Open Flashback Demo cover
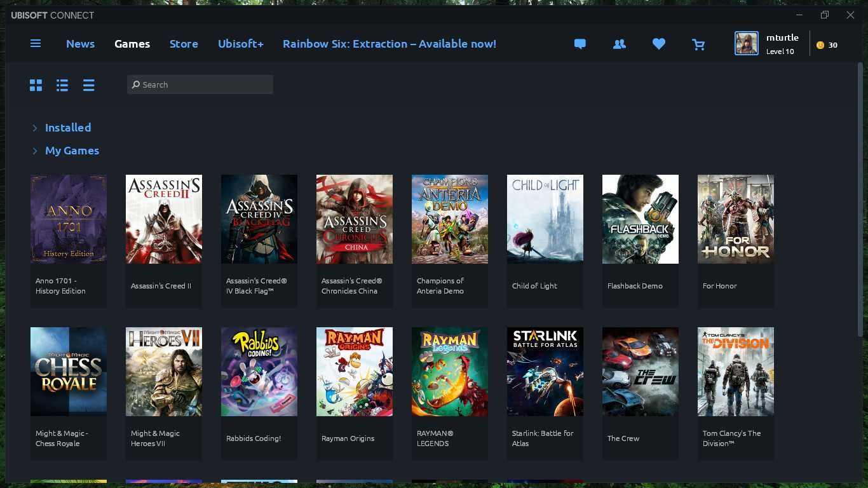The height and width of the screenshot is (488, 868). (x=641, y=219)
